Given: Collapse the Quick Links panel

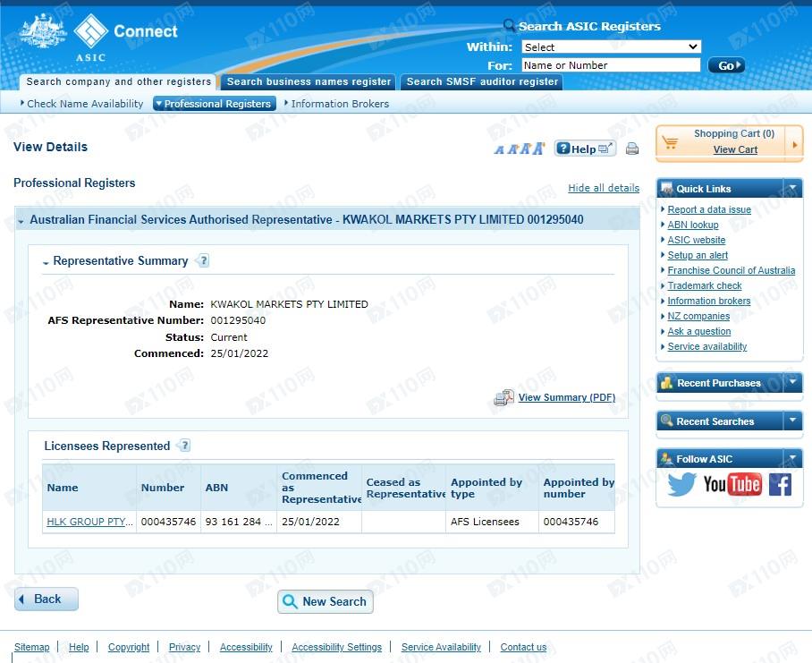Looking at the screenshot, I should [x=792, y=188].
